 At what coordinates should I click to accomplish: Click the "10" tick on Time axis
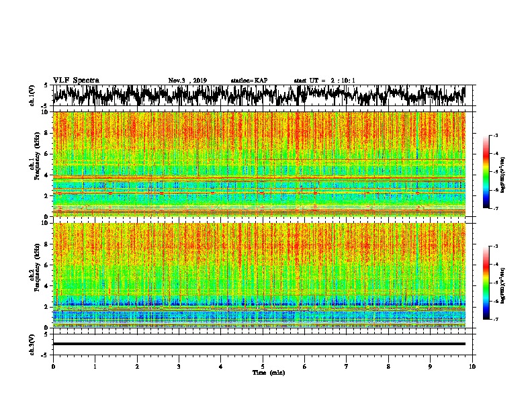point(472,366)
